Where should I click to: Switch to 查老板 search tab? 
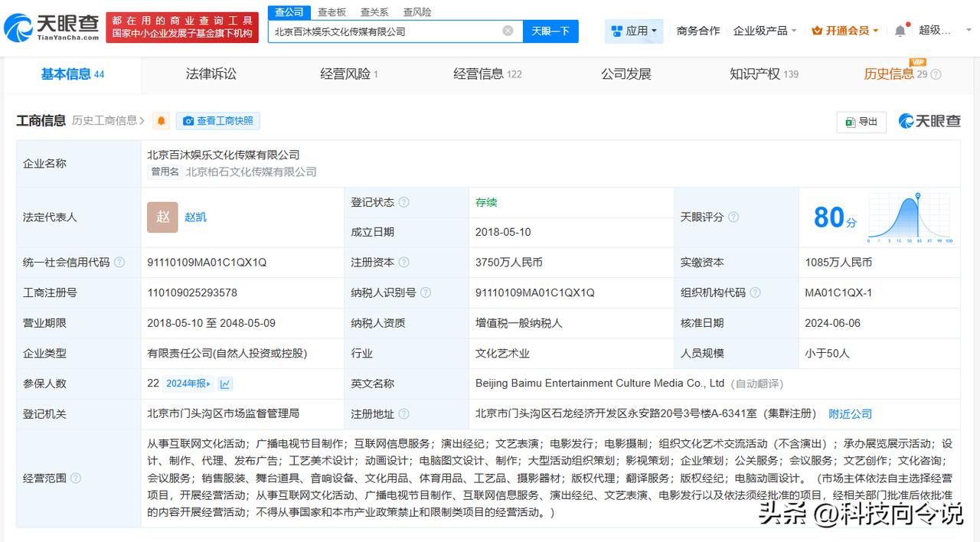click(332, 12)
